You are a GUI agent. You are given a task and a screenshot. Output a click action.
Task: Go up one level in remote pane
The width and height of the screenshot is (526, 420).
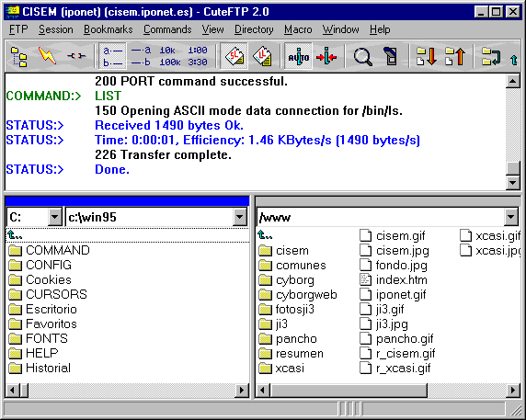tap(265, 235)
